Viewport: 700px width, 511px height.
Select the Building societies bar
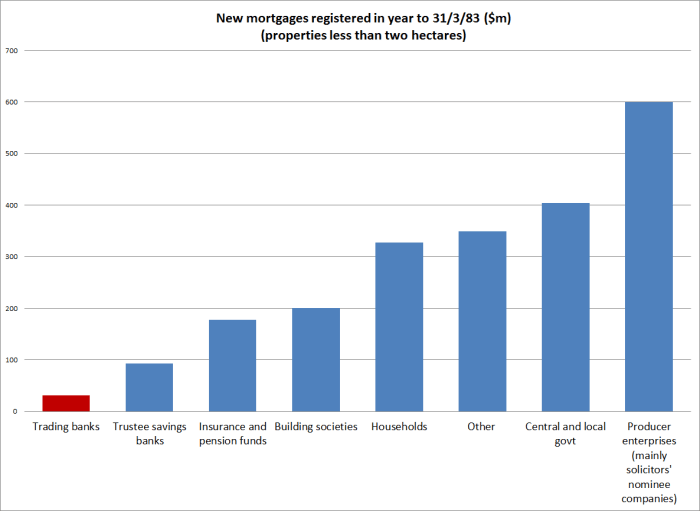pyautogui.click(x=316, y=359)
